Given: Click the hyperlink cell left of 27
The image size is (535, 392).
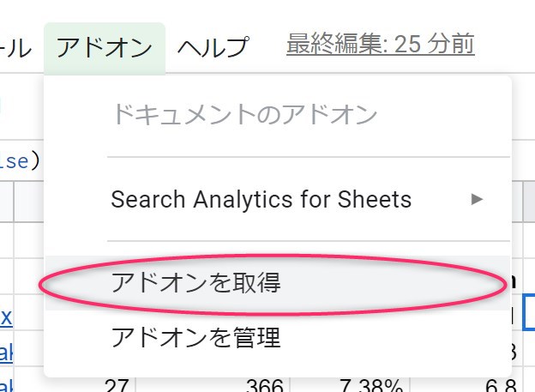Looking at the screenshot, I should coord(6,385).
